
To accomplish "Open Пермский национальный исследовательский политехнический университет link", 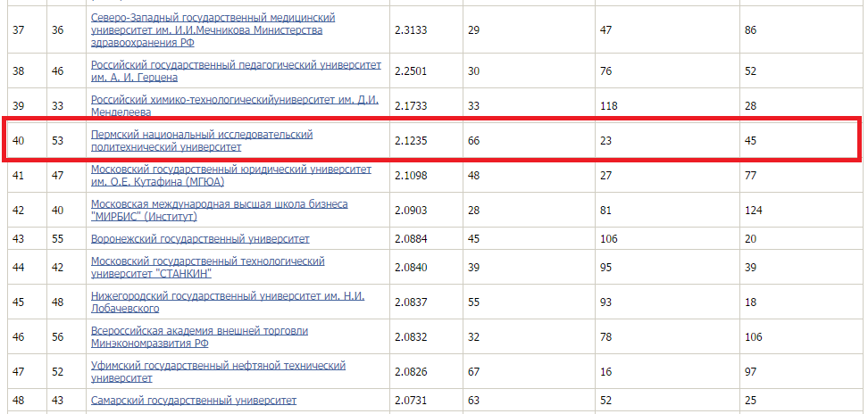I will click(202, 140).
